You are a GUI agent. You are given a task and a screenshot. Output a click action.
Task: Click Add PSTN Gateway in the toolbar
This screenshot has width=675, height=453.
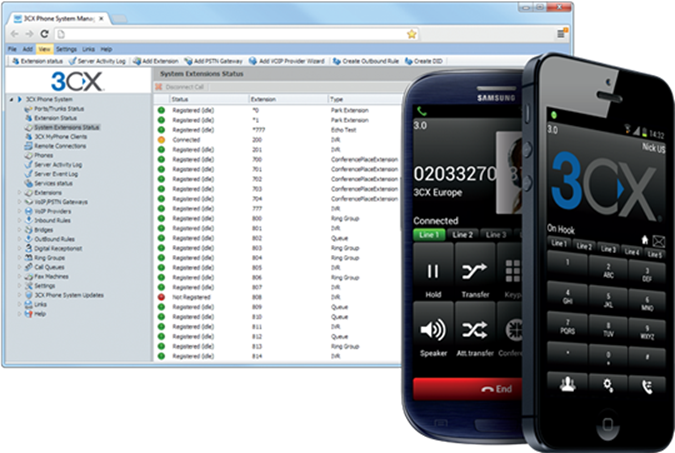[214, 61]
